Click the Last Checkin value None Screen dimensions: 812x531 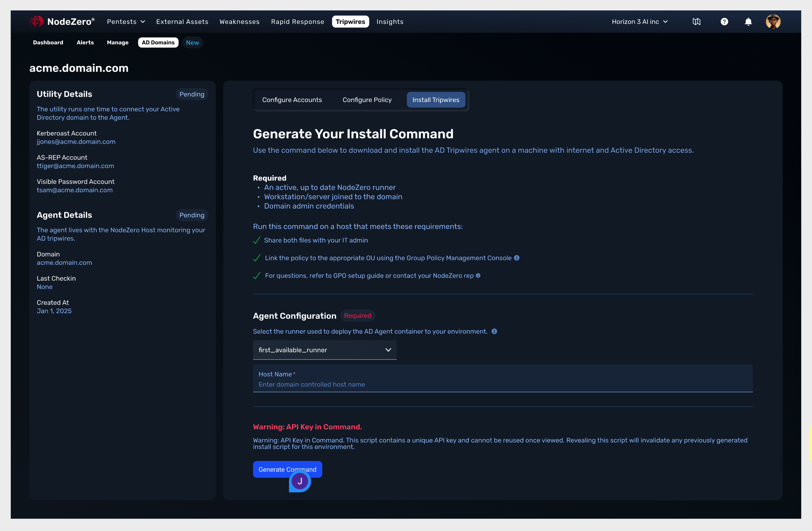tap(45, 287)
